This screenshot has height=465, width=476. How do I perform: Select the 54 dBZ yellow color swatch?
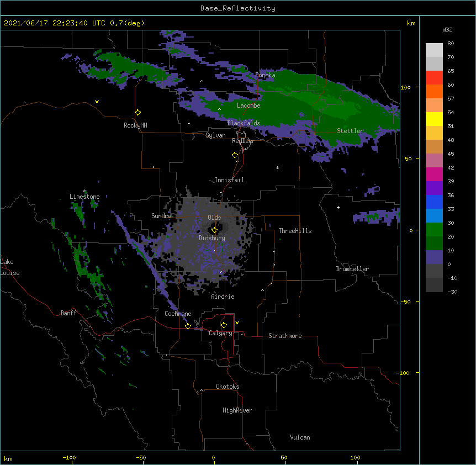(434, 119)
